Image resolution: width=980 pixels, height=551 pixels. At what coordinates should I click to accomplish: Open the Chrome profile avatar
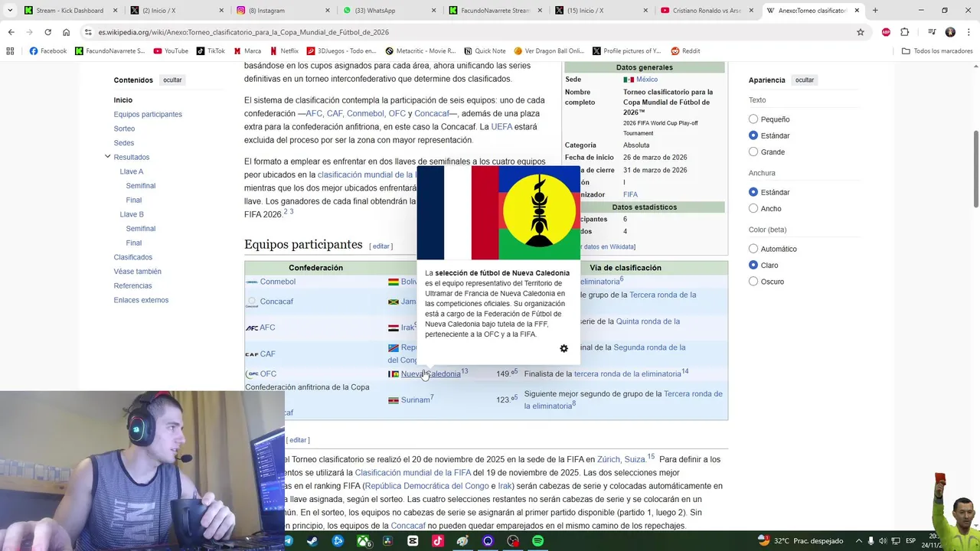pos(950,32)
